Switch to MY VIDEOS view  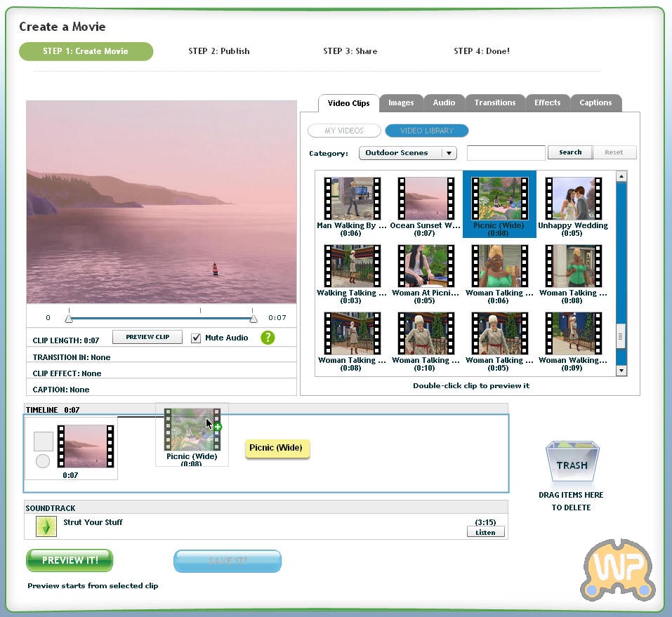pyautogui.click(x=344, y=131)
